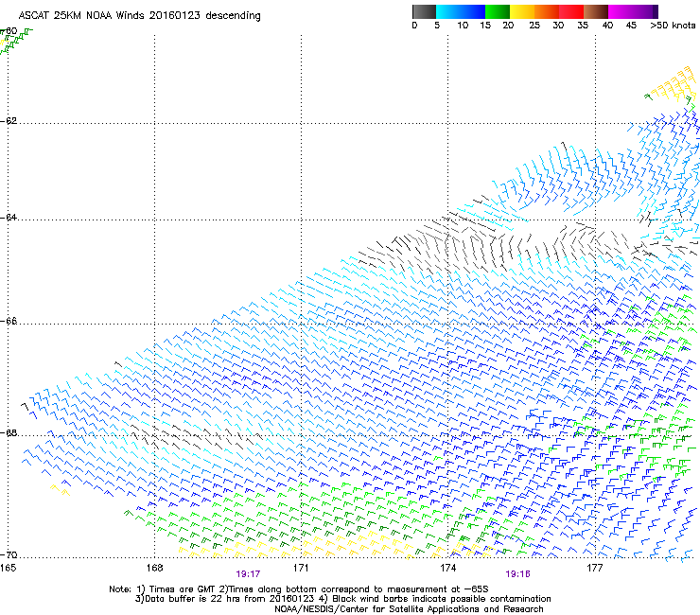700x615 pixels.
Task: Click the green 15-20 knots legend swatch
Action: (498, 11)
